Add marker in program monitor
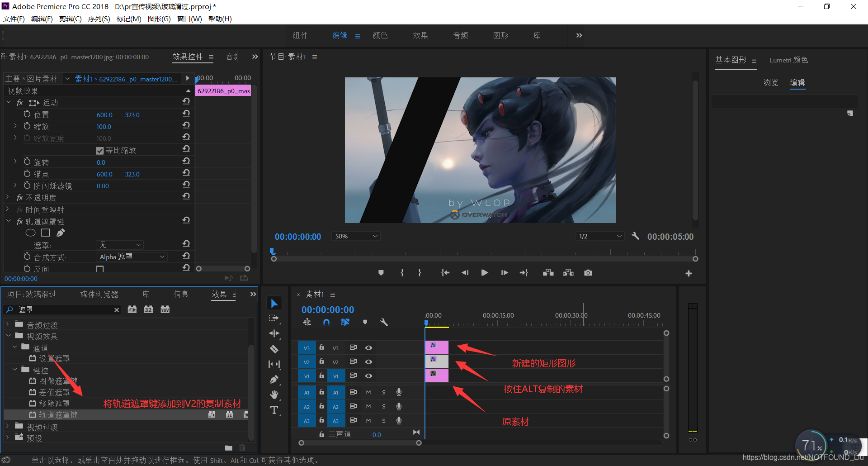The width and height of the screenshot is (868, 466). (381, 273)
